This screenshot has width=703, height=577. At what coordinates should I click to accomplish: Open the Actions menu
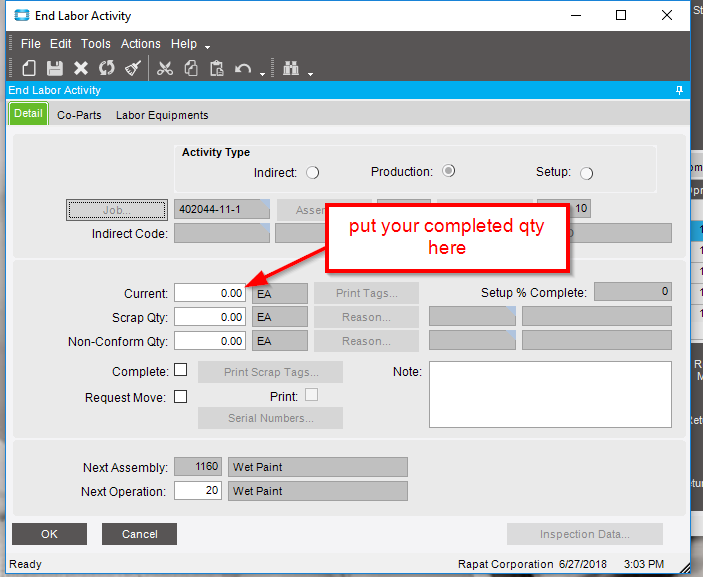point(140,44)
